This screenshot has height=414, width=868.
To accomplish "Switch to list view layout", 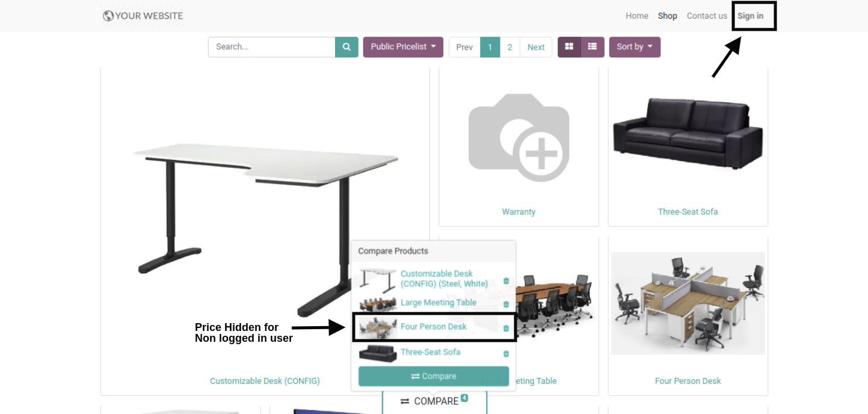I will point(593,47).
